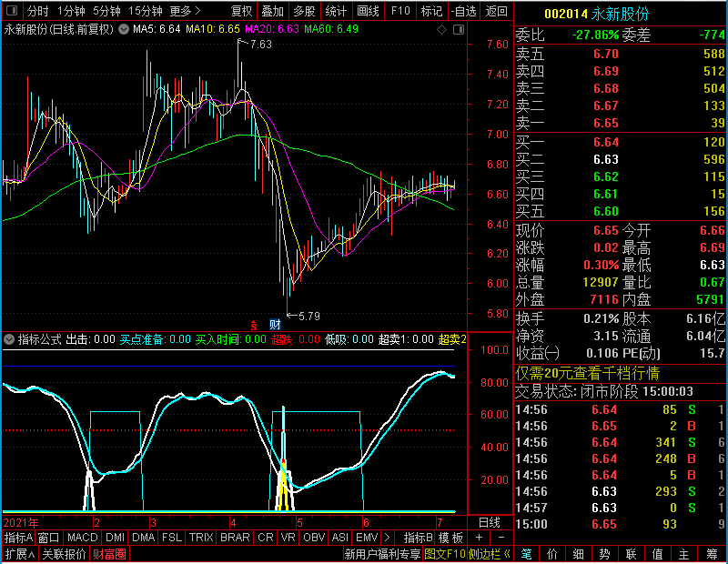Switch indicator to MACD

point(82,538)
